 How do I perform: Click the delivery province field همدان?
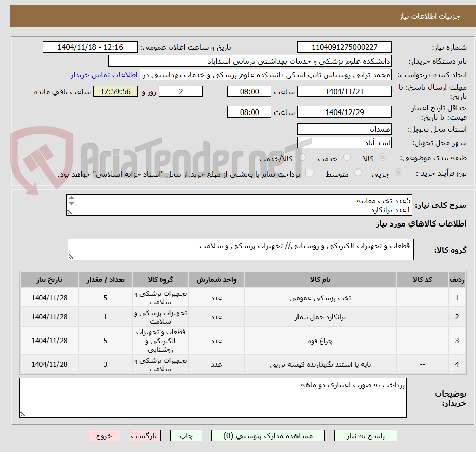(344, 129)
